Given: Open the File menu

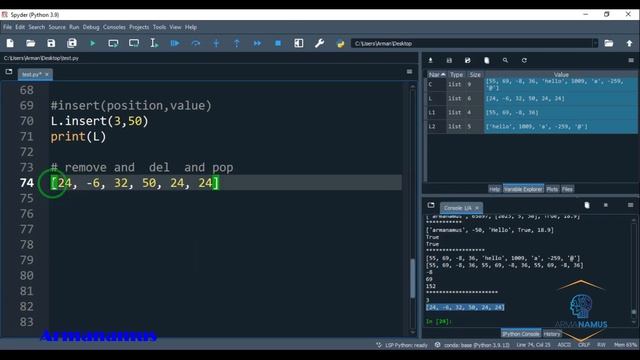Looking at the screenshot, I should click(7, 27).
